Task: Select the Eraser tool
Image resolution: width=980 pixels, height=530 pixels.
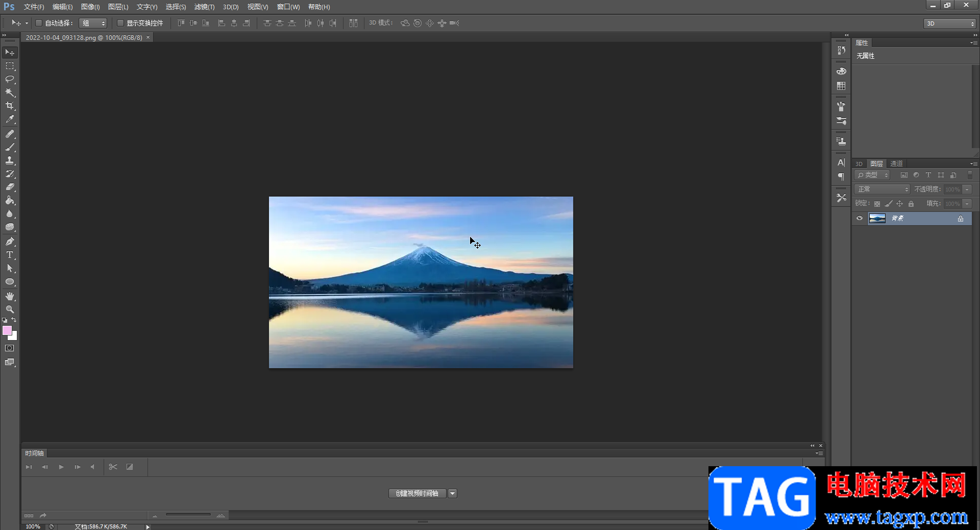Action: click(10, 187)
